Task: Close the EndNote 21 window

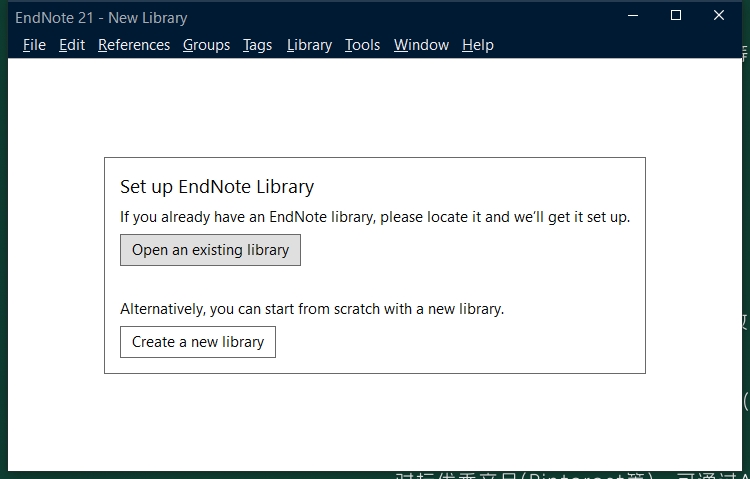Action: (719, 15)
